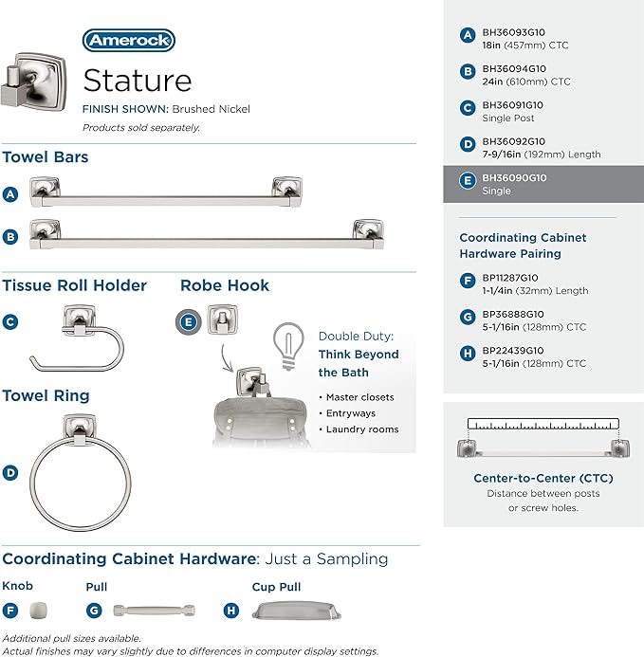Click the G pull marker icon

[x=94, y=611]
